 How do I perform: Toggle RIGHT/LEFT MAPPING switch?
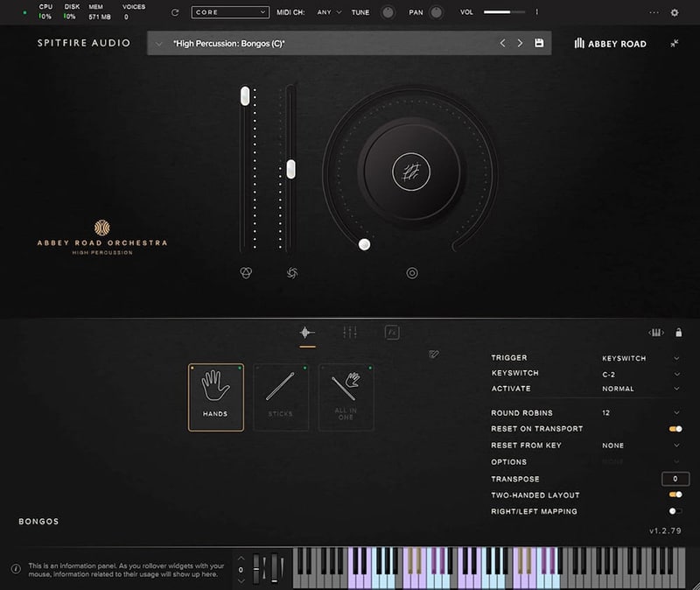675,511
